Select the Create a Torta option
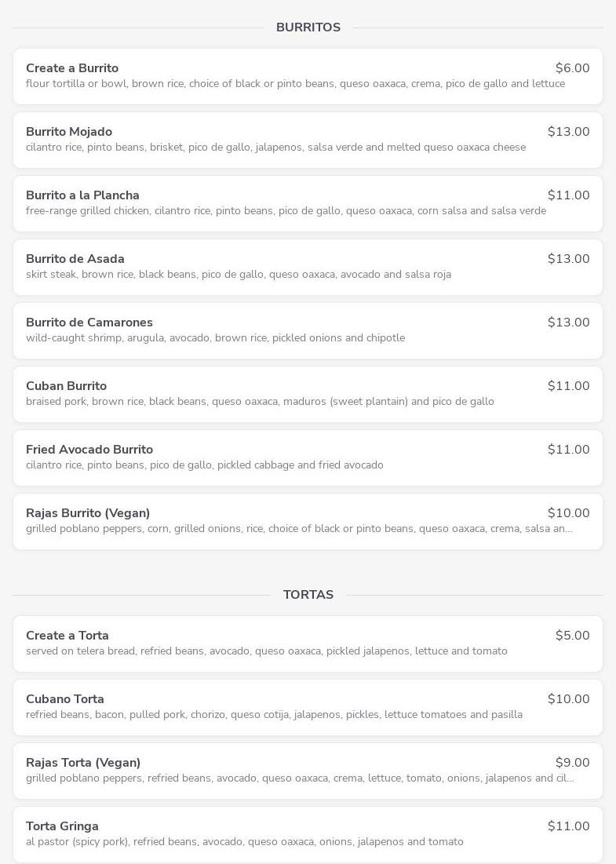 tap(67, 636)
